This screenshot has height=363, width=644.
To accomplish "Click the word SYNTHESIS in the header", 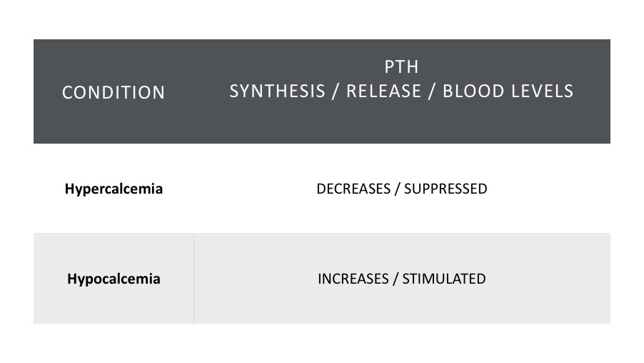I will point(277,91).
